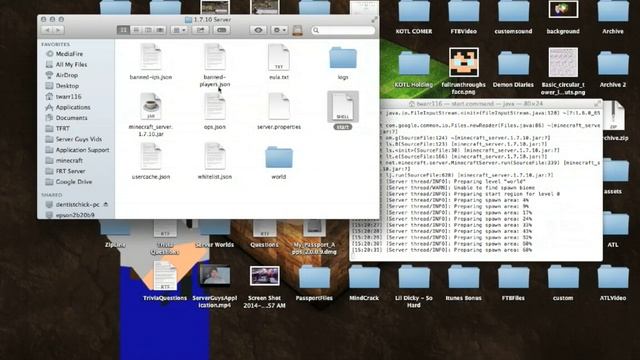Go back in Finder window
This screenshot has height=360, width=640.
pyautogui.click(x=47, y=30)
